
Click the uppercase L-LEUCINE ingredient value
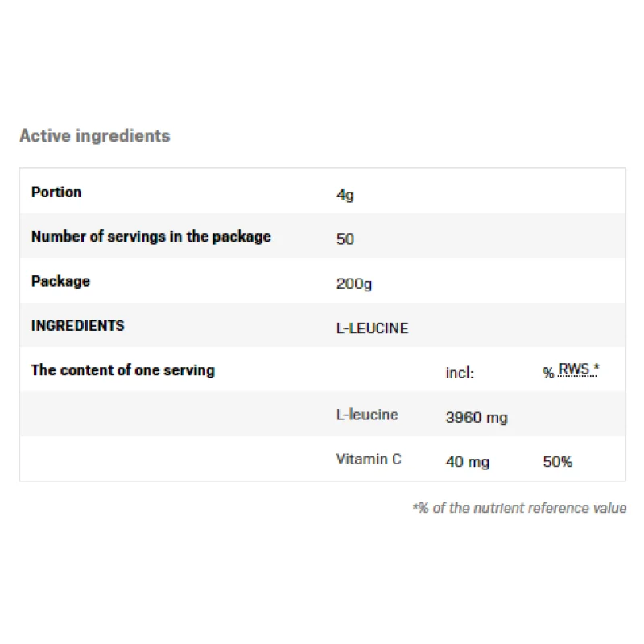point(372,328)
